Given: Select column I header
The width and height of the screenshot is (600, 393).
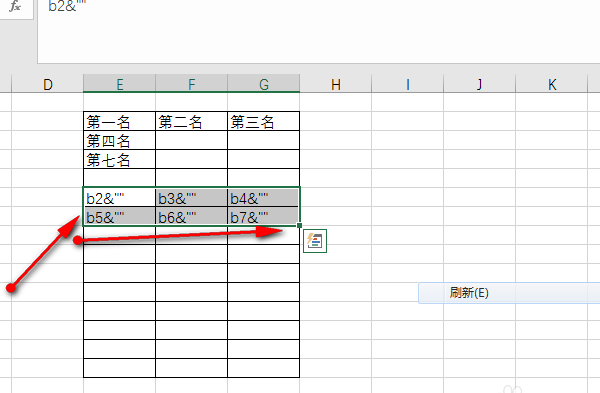Looking at the screenshot, I should 408,84.
